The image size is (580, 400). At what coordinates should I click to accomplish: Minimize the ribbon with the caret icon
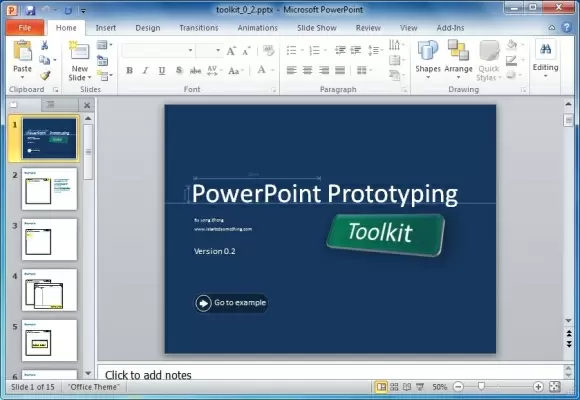(x=552, y=28)
